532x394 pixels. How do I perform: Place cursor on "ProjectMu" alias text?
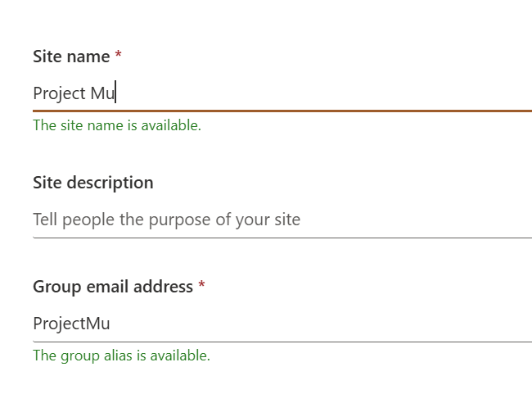pos(71,324)
